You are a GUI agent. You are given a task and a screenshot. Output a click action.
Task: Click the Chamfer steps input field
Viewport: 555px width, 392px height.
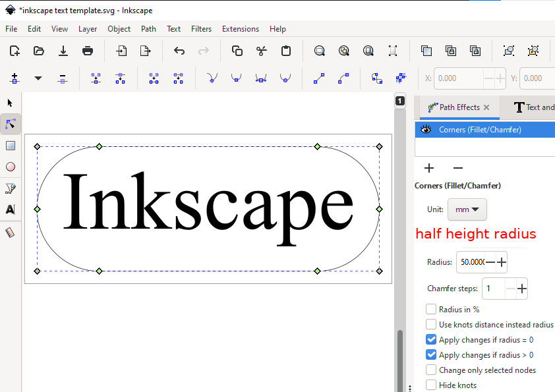pos(494,289)
